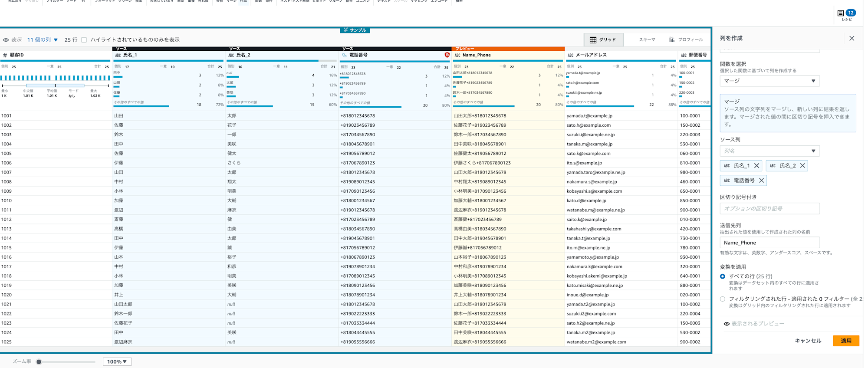Screen dimensions: 868x368
Task: Click the 送信先列 Name_Phone input field
Action: (x=769, y=243)
